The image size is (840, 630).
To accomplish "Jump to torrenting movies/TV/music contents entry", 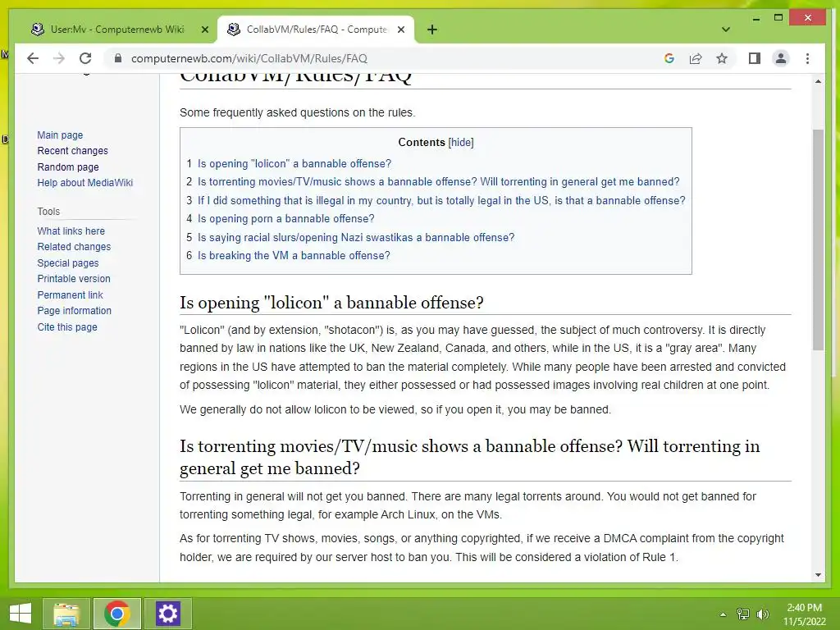I will 438,181.
